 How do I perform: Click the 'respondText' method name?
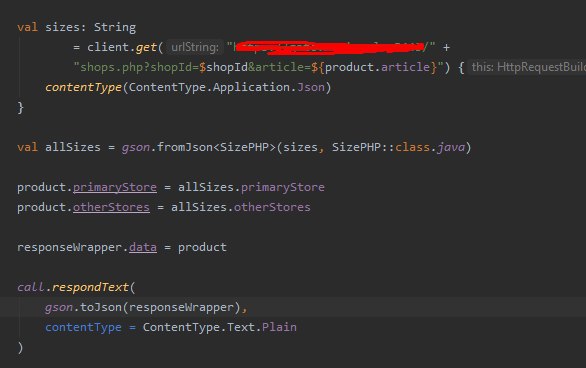[x=90, y=287]
